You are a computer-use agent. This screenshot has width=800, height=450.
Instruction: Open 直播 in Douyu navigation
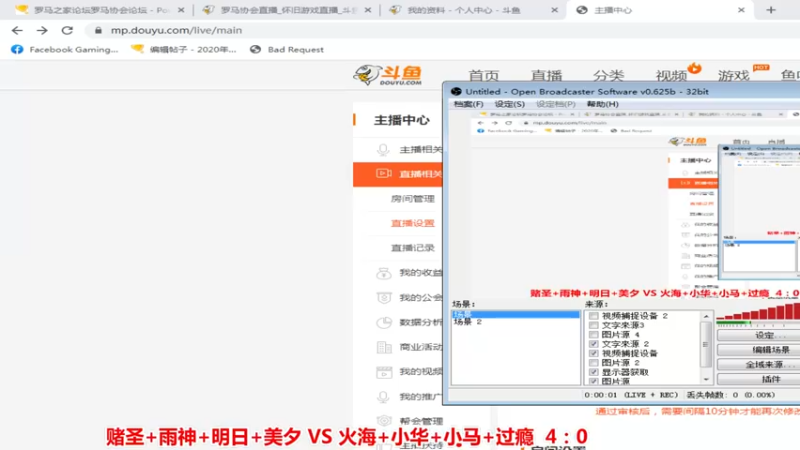[546, 76]
